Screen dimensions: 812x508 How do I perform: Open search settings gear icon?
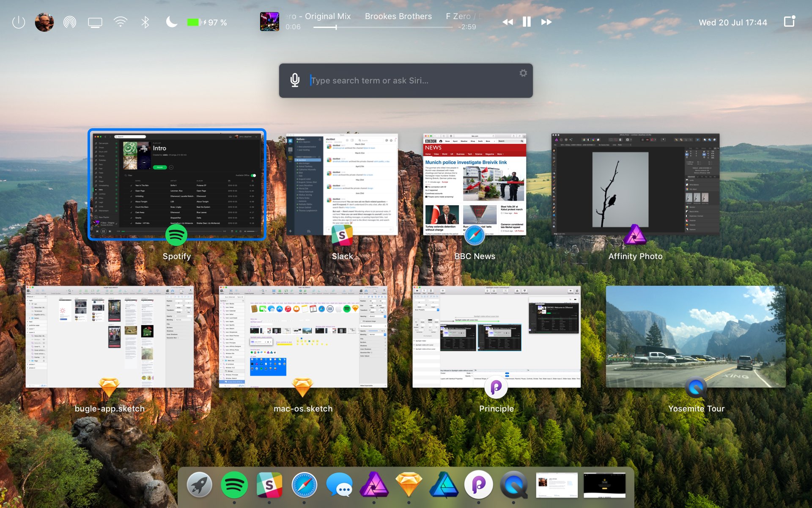(x=523, y=73)
